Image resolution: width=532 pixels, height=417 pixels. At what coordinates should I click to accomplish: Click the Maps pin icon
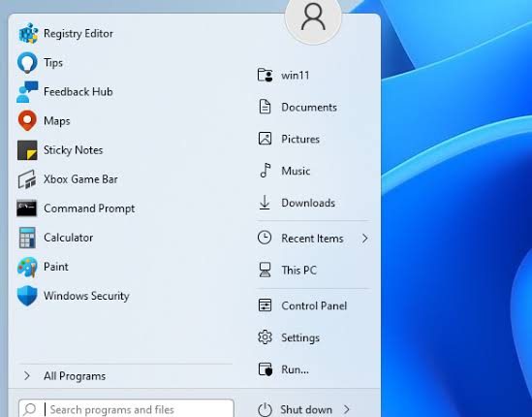[27, 120]
